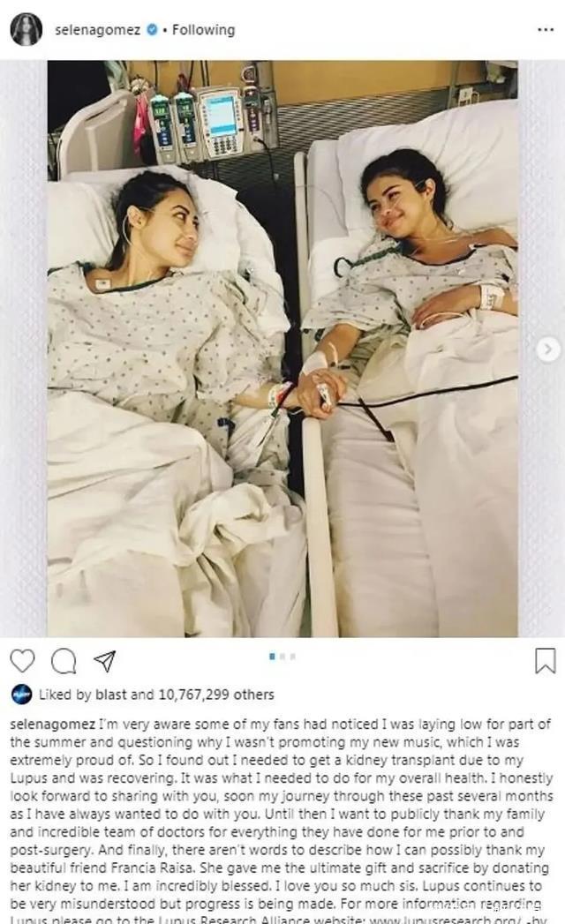The width and height of the screenshot is (565, 924).
Task: Open blast's avatar beside likes
Action: click(22, 695)
